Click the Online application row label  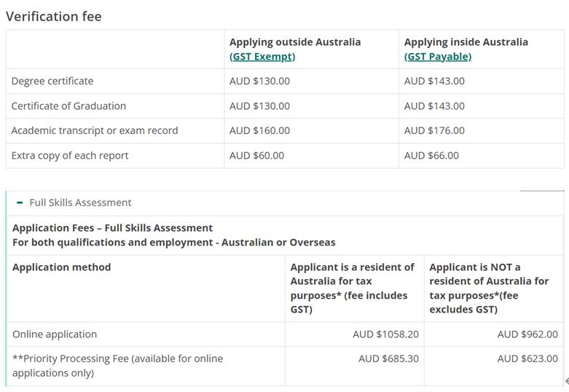pos(55,334)
